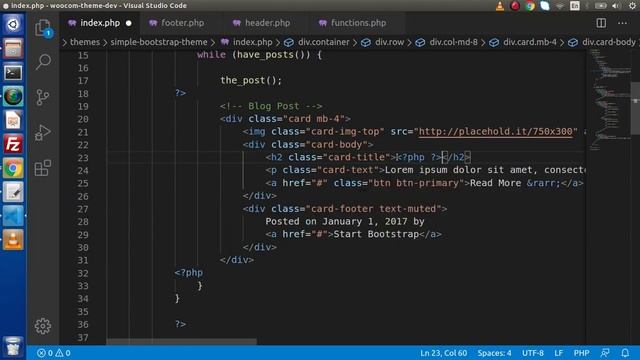640x360 pixels.
Task: Change end of line sequence LF
Action: [x=558, y=353]
